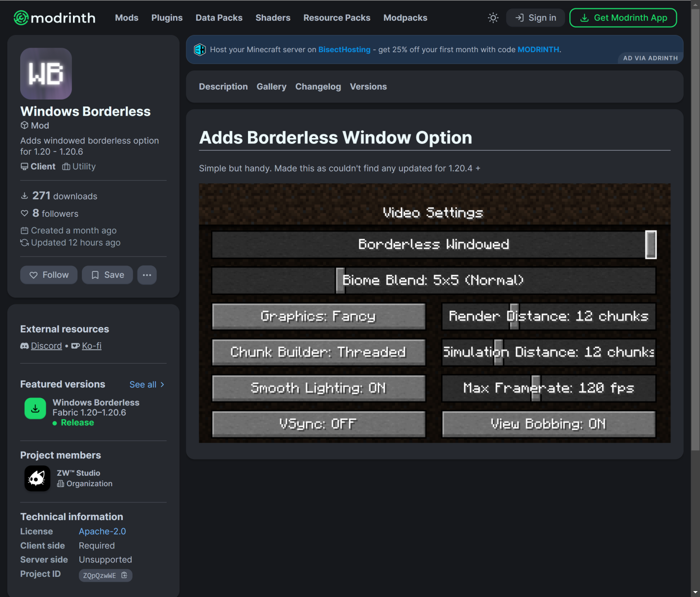Click the Sign in button
Screen dimensions: 700x597
coord(535,18)
